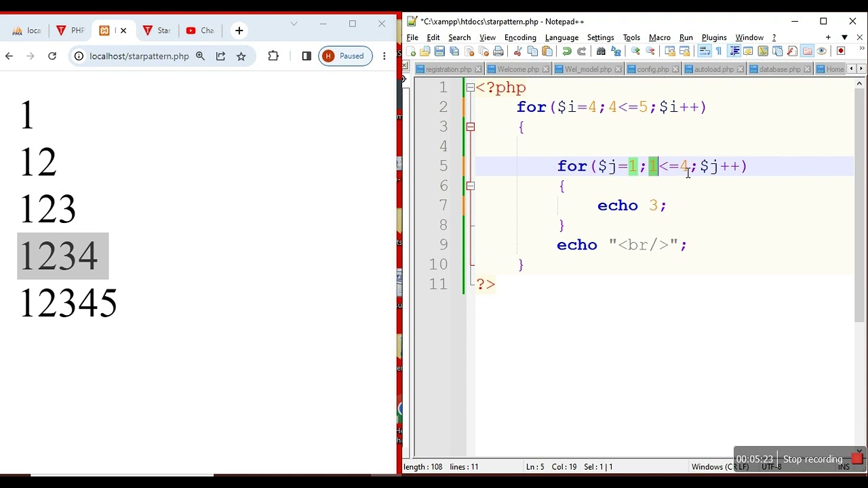The image size is (868, 488).
Task: Collapse the fold marker on line 1
Action: tap(471, 87)
